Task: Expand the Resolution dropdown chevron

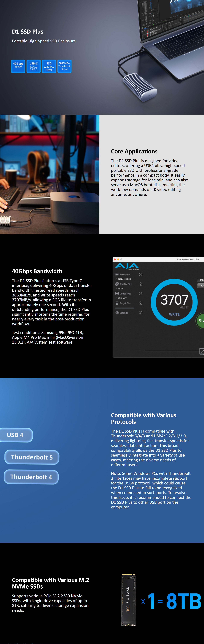Action: 141,275
